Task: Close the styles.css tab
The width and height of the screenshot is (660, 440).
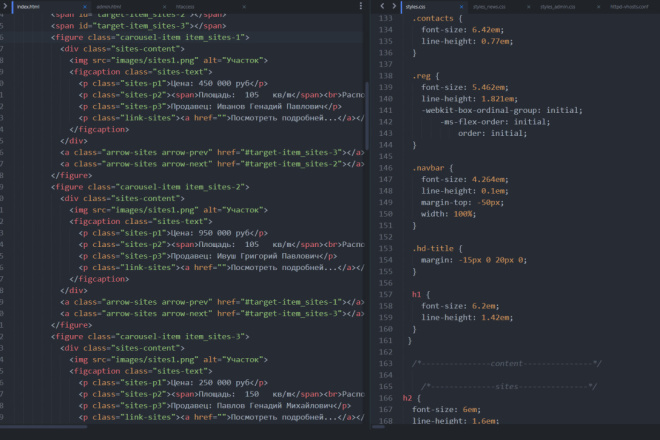Action: tap(461, 7)
